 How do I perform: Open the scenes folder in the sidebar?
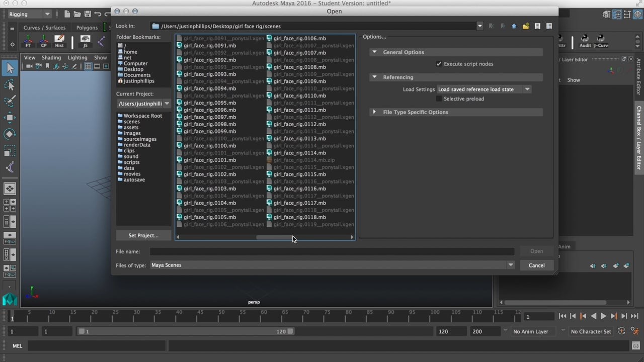click(132, 121)
